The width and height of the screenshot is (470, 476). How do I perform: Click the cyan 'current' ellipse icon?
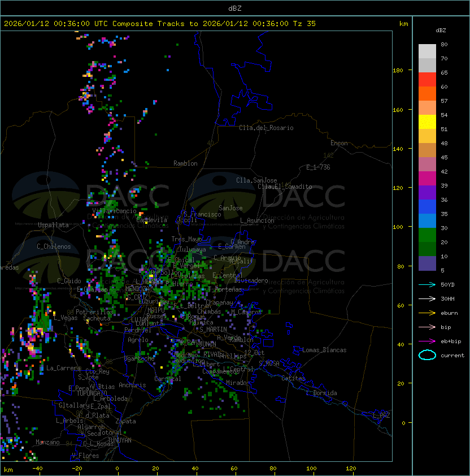click(427, 355)
